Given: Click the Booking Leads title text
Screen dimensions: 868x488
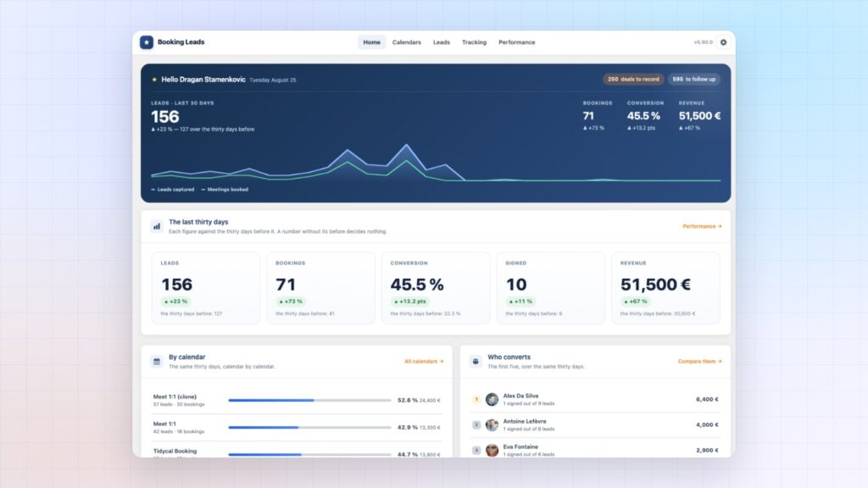Looking at the screenshot, I should point(181,42).
